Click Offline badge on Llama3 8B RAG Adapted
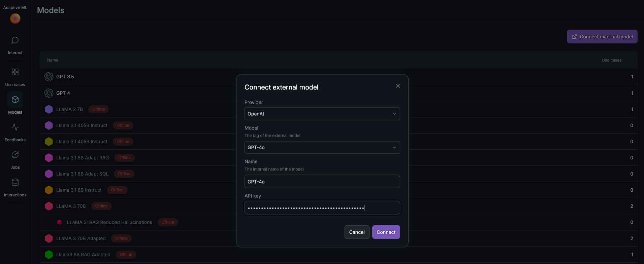 tap(126, 255)
